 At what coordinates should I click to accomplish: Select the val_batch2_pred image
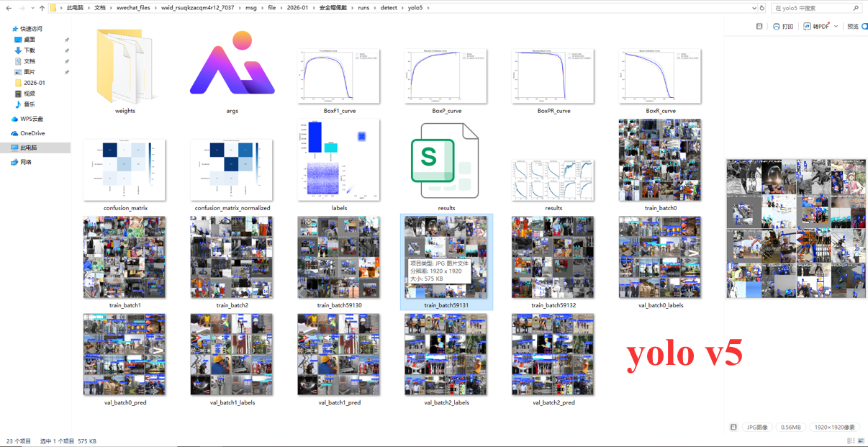(553, 354)
